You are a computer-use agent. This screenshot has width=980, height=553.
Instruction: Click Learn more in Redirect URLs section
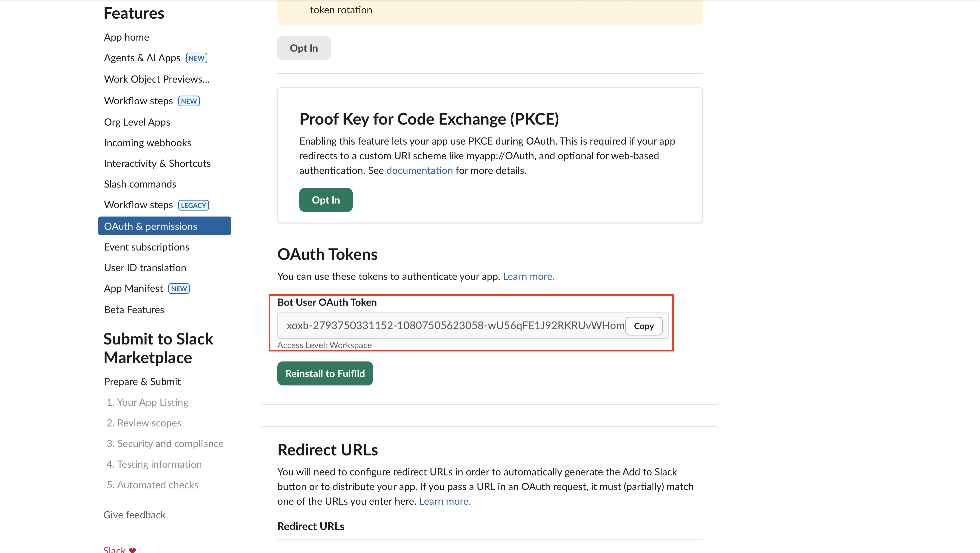[x=444, y=501]
